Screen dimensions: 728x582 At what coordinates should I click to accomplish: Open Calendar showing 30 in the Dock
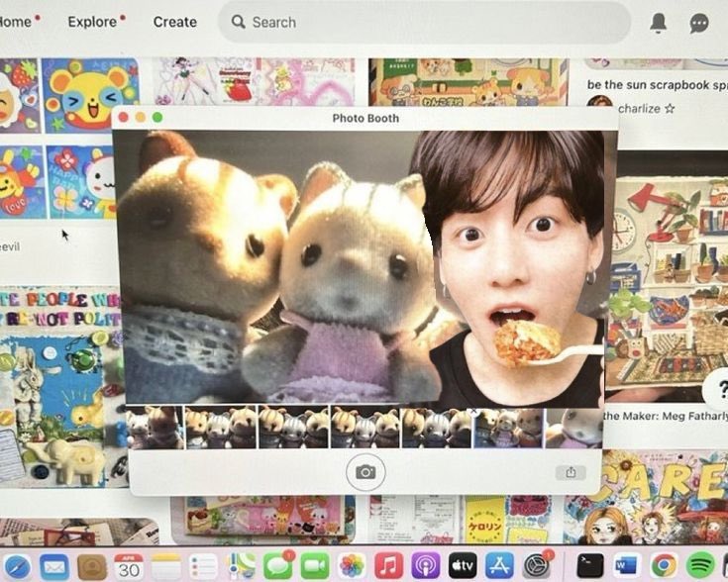pos(129,567)
